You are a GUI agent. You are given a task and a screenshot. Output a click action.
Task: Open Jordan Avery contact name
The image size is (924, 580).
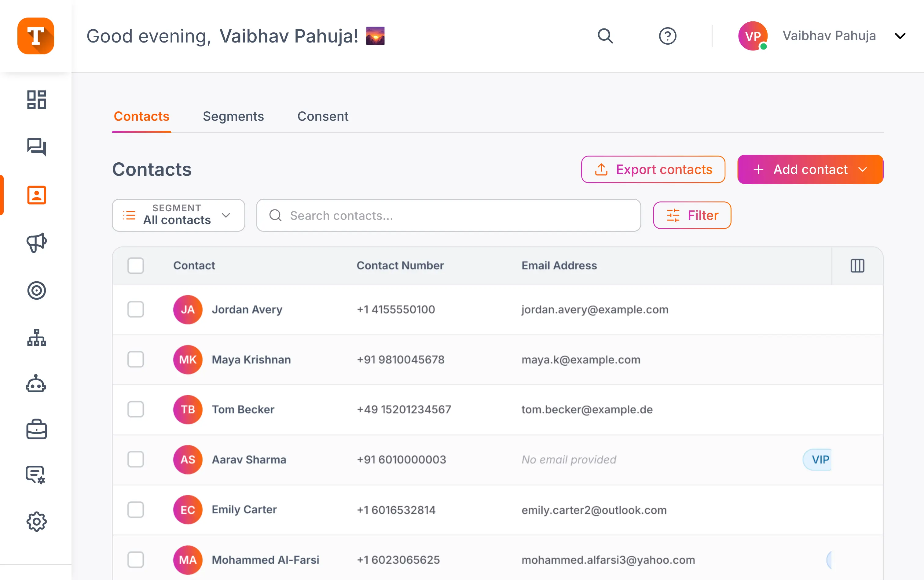click(247, 309)
